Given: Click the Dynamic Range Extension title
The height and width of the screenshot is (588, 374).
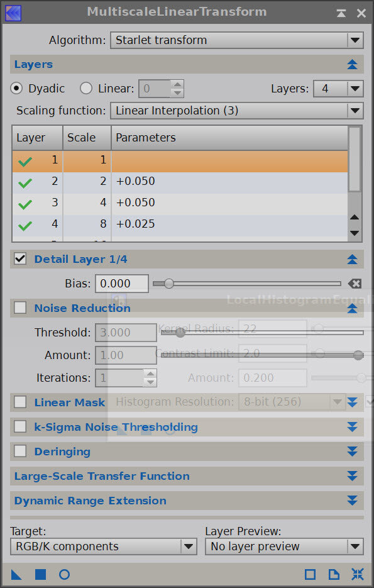Looking at the screenshot, I should click(x=91, y=501).
